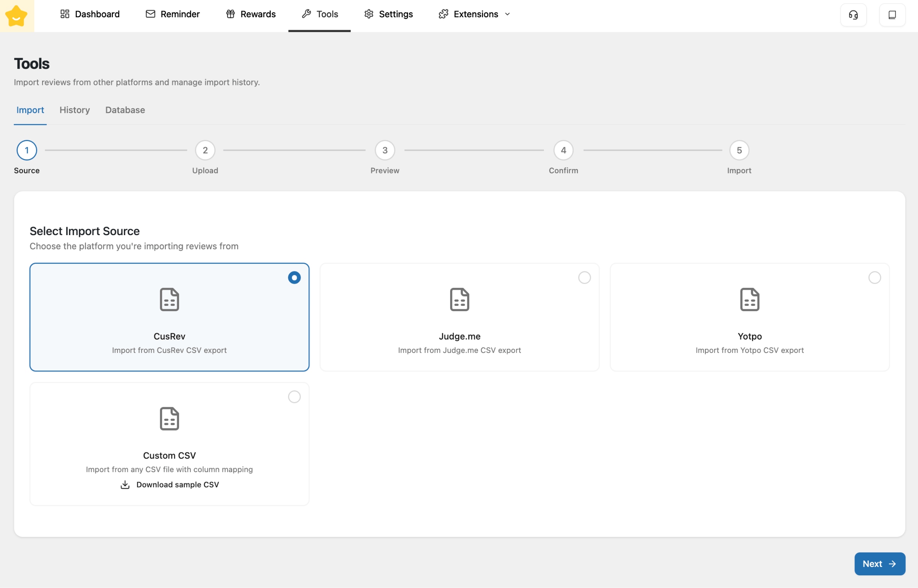Click the Custom CSV file icon
918x588 pixels.
click(x=169, y=419)
